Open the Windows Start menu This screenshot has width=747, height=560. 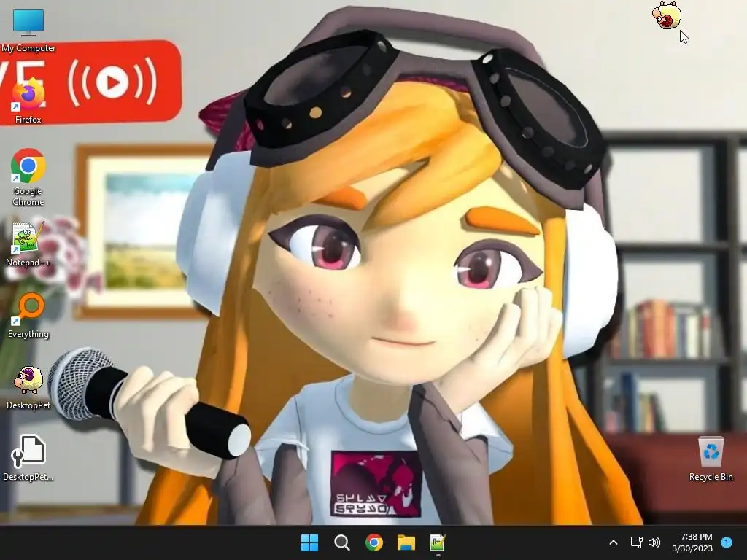(x=309, y=542)
